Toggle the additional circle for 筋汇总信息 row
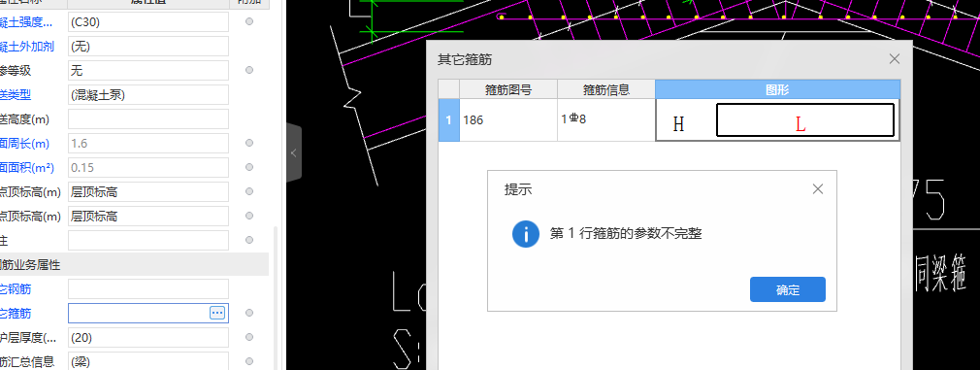The image size is (980, 370). 249,361
